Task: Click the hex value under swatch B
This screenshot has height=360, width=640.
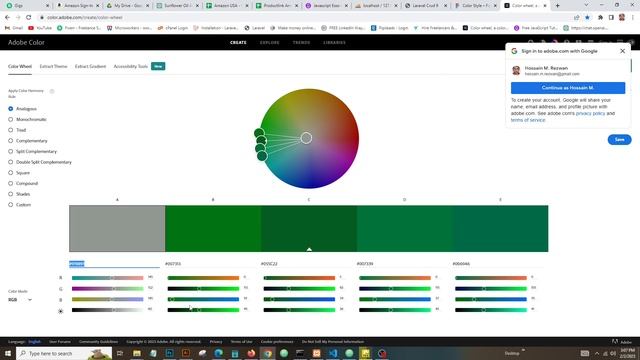Action: 173,264
